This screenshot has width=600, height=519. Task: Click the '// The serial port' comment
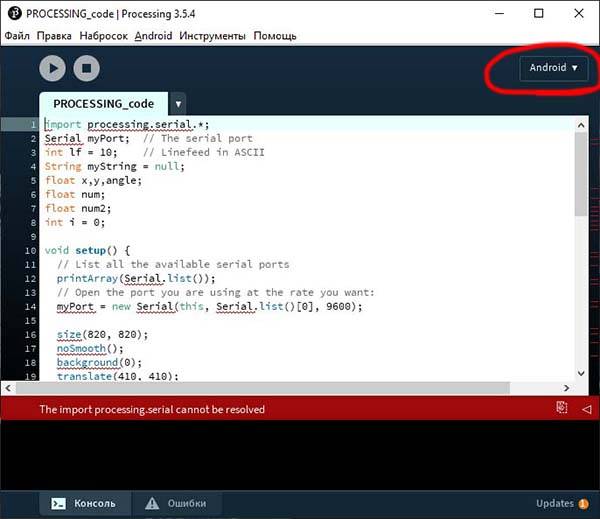point(198,139)
